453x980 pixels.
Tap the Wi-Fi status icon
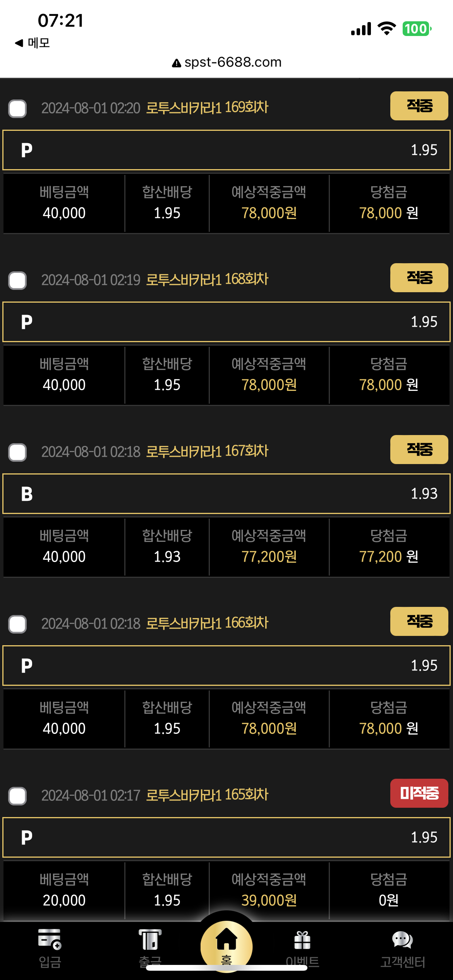point(386,29)
